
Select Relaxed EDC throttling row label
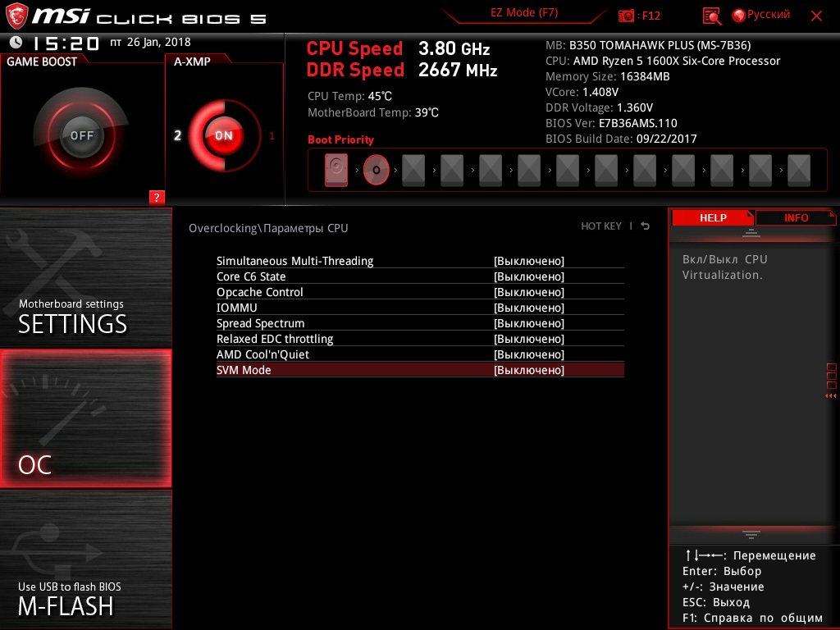coord(274,339)
